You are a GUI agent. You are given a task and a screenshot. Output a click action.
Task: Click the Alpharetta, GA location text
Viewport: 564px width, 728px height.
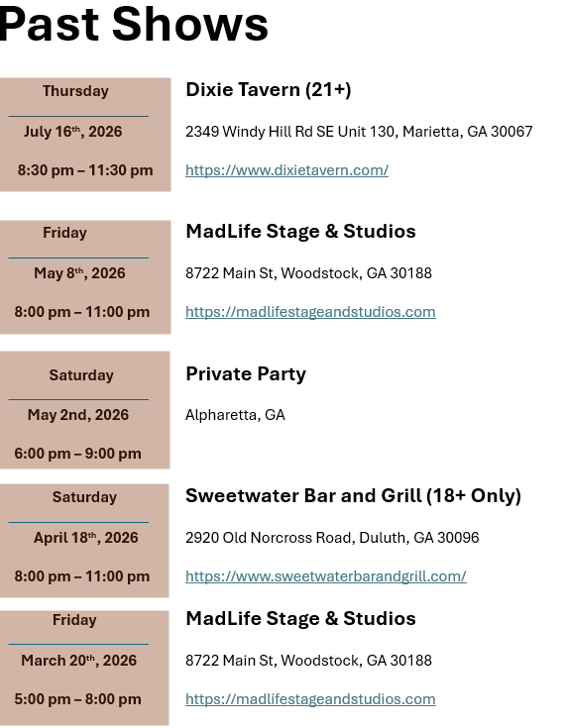[235, 415]
